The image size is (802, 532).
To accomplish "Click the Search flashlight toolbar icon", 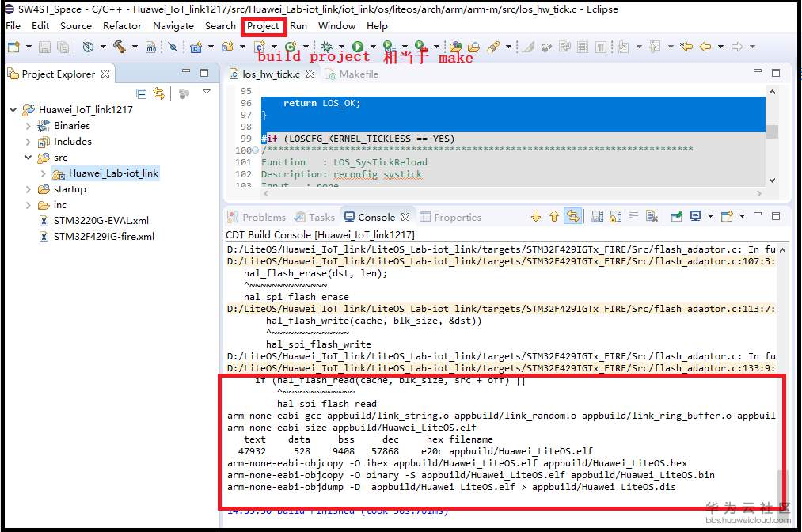I will (x=493, y=47).
